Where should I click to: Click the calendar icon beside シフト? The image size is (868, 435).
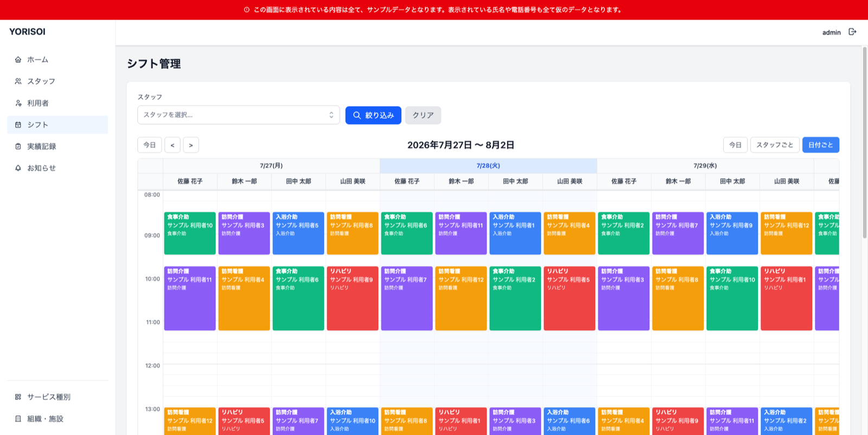pyautogui.click(x=18, y=125)
